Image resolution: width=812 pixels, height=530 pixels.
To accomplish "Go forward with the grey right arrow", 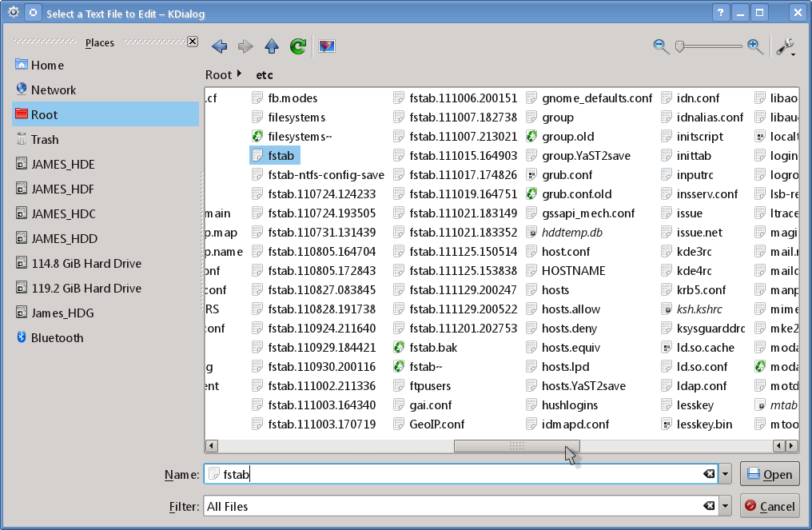I will [x=245, y=46].
